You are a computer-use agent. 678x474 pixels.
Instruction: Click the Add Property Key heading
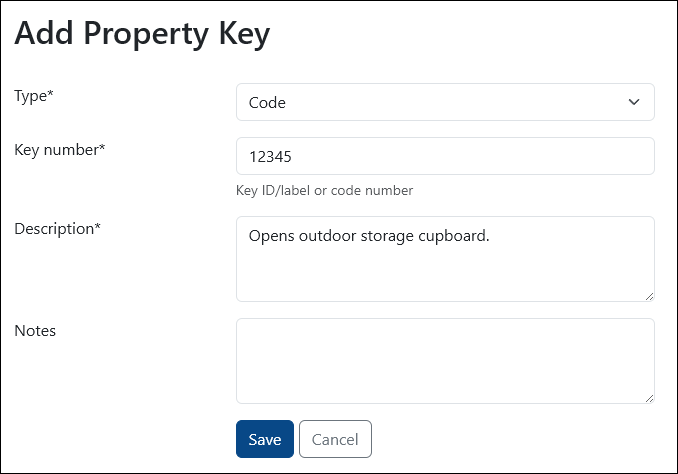(142, 34)
